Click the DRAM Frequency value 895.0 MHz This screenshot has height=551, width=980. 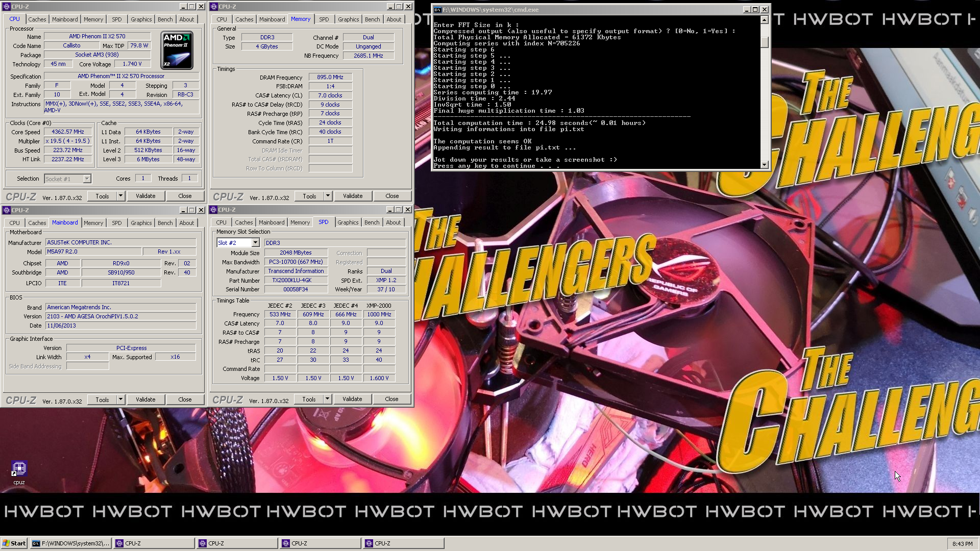click(x=330, y=77)
